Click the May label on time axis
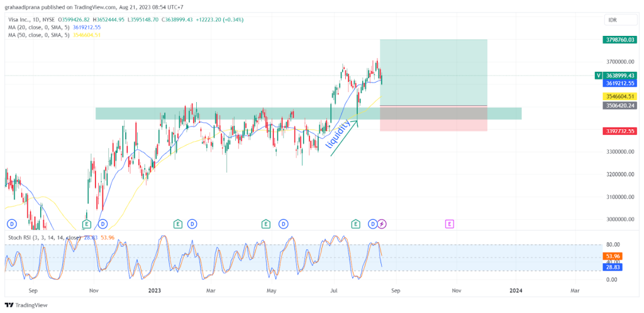 [x=271, y=290]
